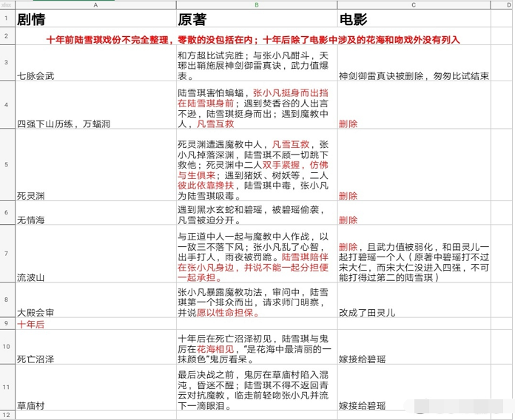Select cell starting 与正道中人一起
Image resolution: width=515 pixels, height=420 pixels.
tap(257, 254)
